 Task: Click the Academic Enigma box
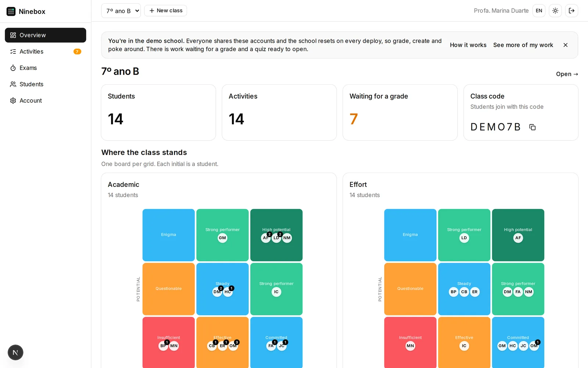[169, 235]
